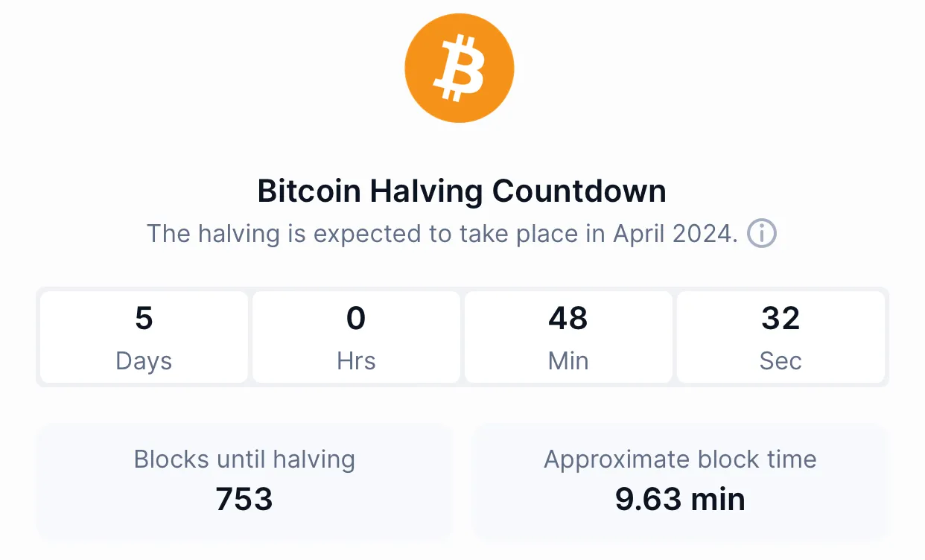Image resolution: width=925 pixels, height=560 pixels.
Task: Click the 753 blocks value
Action: tap(244, 499)
